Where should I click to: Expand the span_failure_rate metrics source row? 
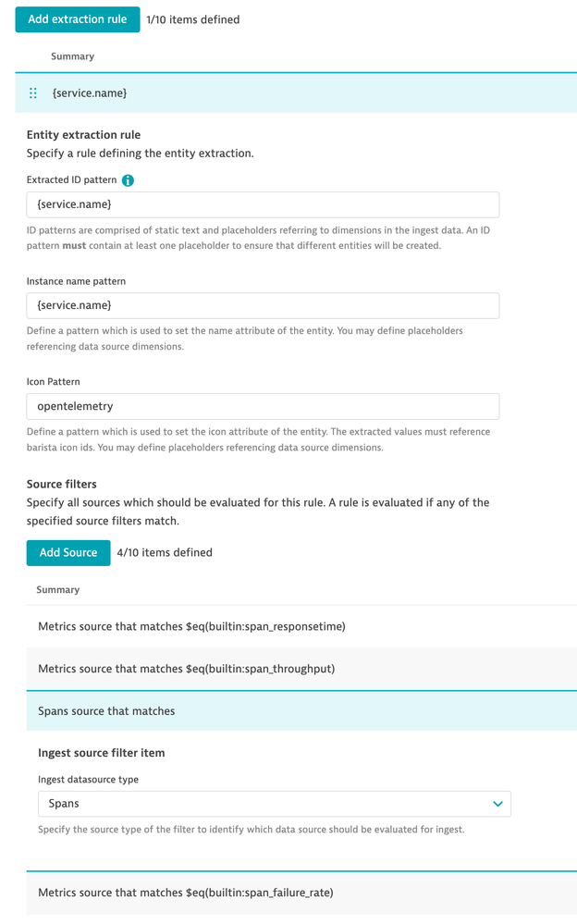click(x=296, y=893)
